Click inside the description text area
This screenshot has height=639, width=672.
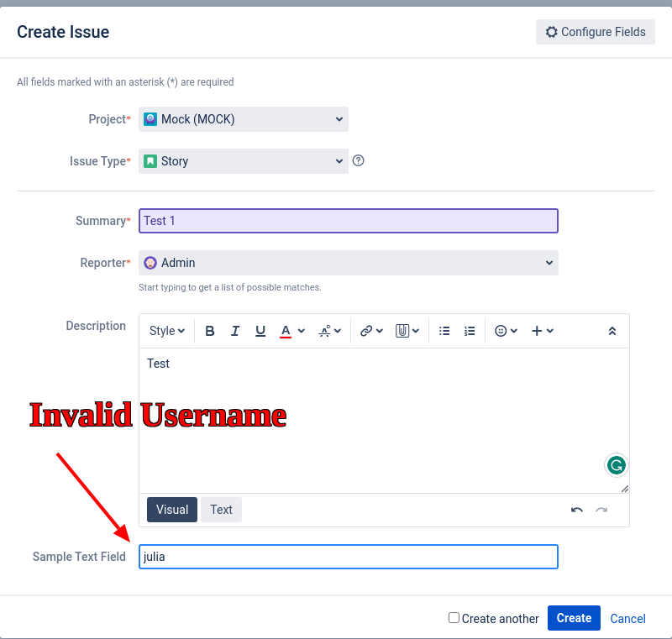(384, 420)
